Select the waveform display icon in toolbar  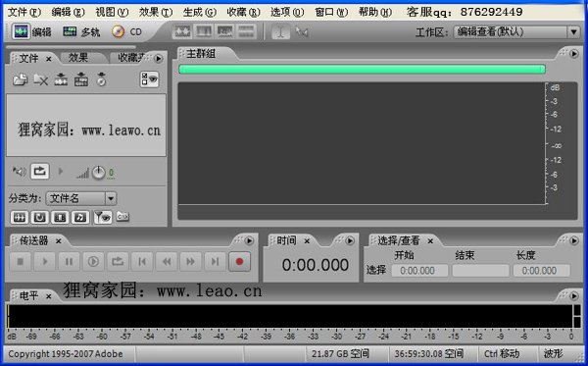coord(182,31)
